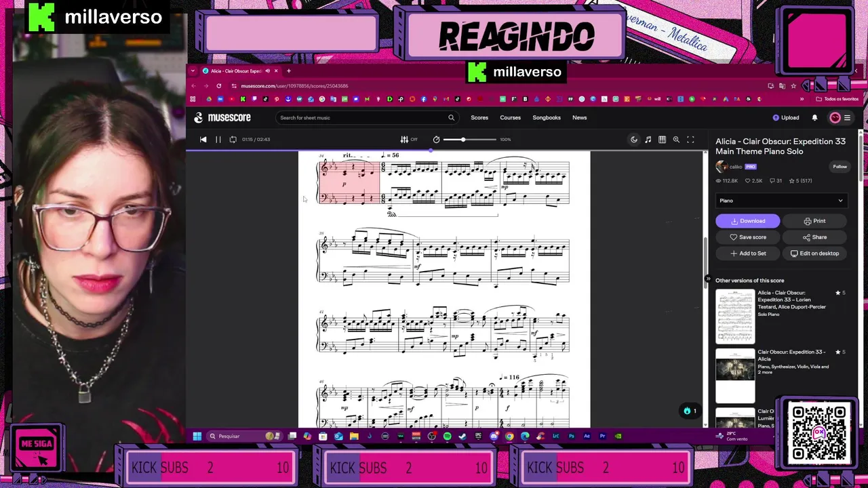Click the 2.5K favorites count
Image resolution: width=868 pixels, height=488 pixels.
(753, 180)
